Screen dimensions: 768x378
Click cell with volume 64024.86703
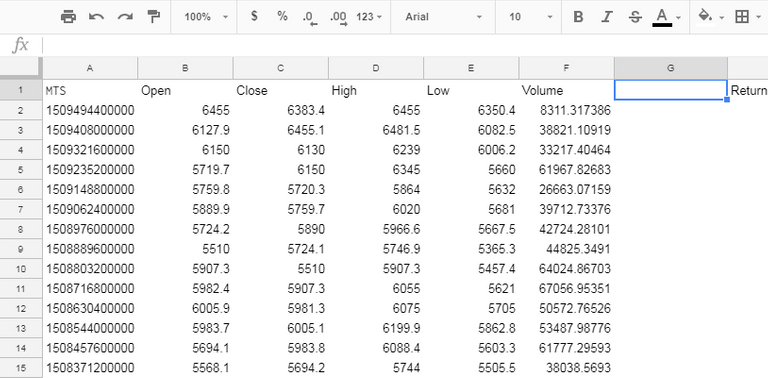tap(566, 269)
